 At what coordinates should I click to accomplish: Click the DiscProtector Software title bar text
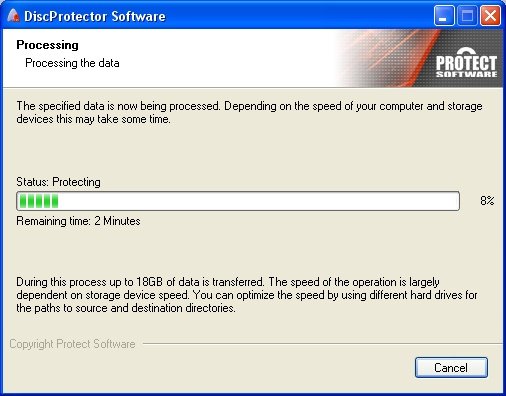pyautogui.click(x=95, y=16)
